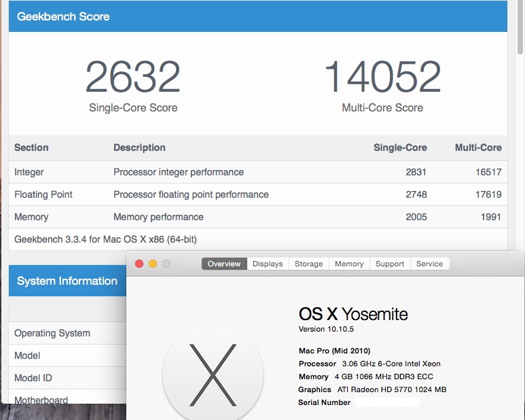Open the Storage tab

(x=309, y=264)
